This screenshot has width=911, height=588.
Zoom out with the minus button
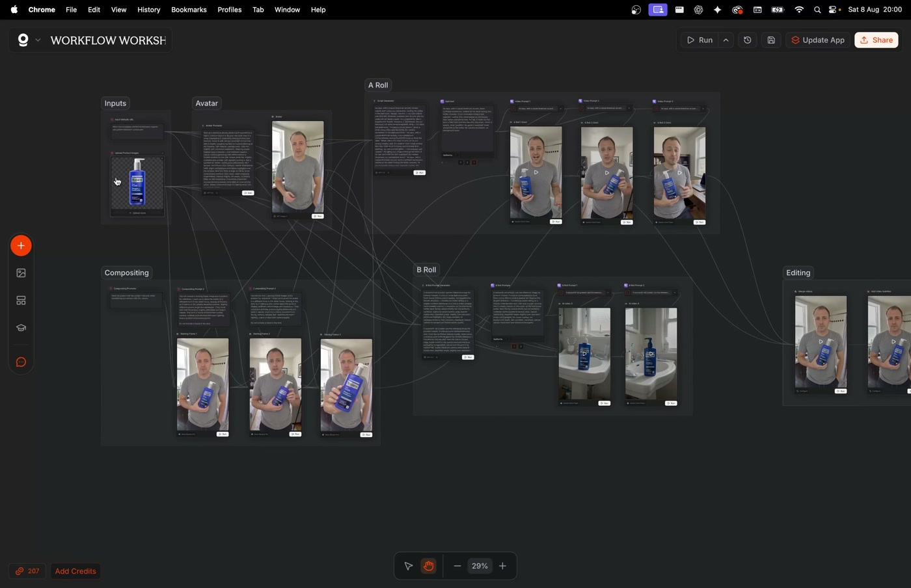tap(457, 567)
